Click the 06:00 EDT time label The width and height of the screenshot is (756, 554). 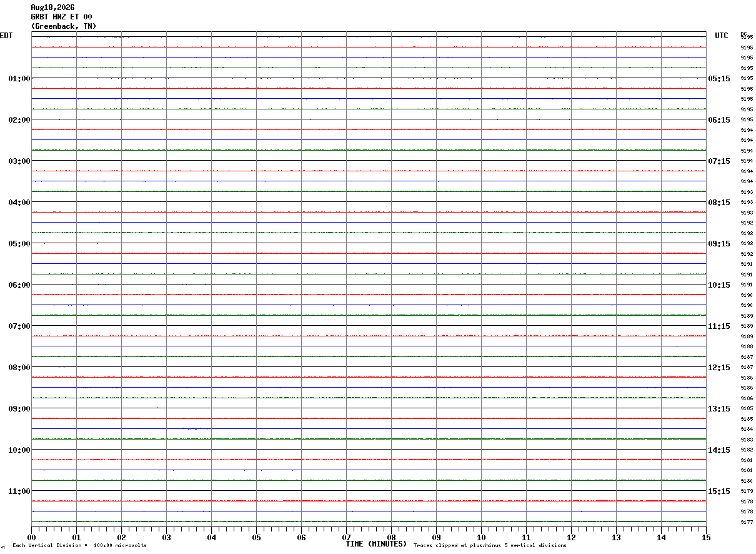pyautogui.click(x=19, y=285)
